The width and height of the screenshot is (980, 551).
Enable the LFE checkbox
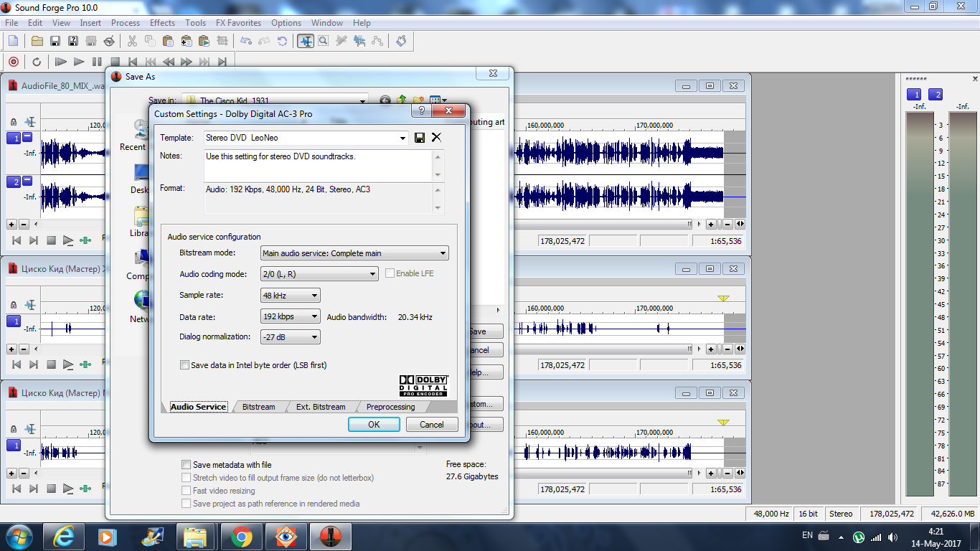pos(390,273)
